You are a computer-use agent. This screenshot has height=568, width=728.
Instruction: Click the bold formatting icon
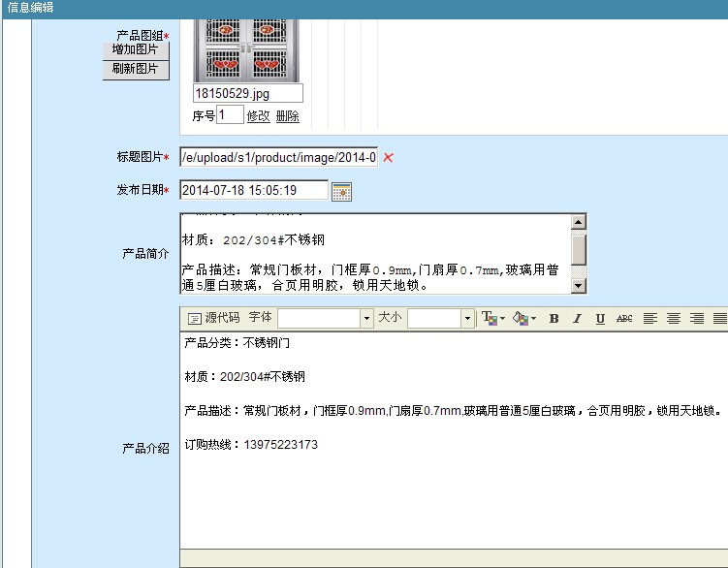pyautogui.click(x=554, y=318)
